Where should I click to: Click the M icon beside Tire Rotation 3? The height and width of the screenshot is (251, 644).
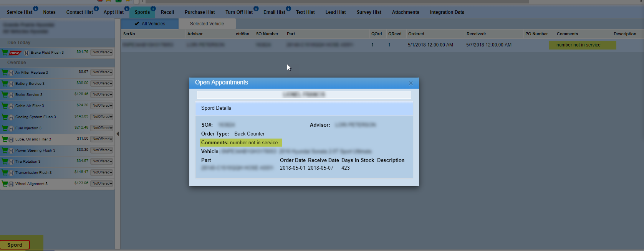tap(11, 162)
